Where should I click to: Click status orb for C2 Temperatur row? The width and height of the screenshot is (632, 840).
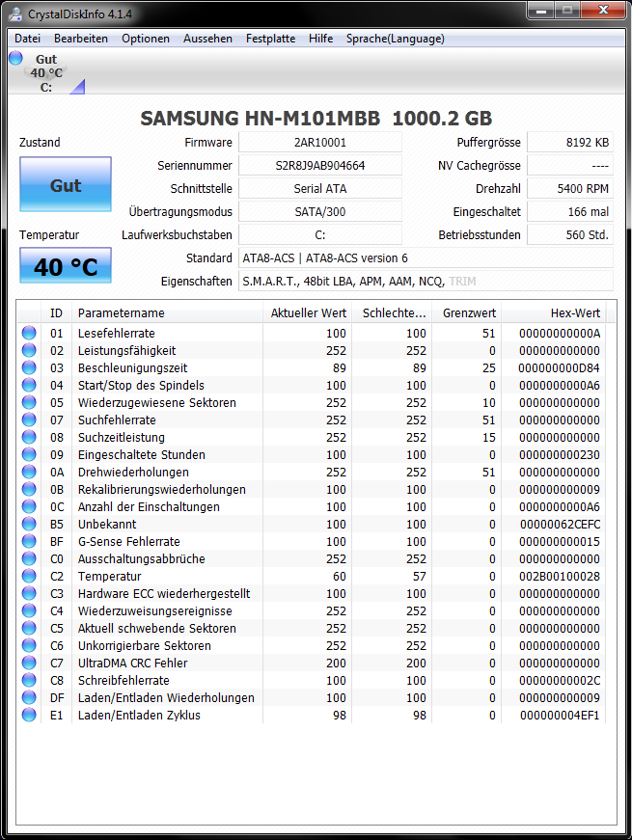(29, 576)
